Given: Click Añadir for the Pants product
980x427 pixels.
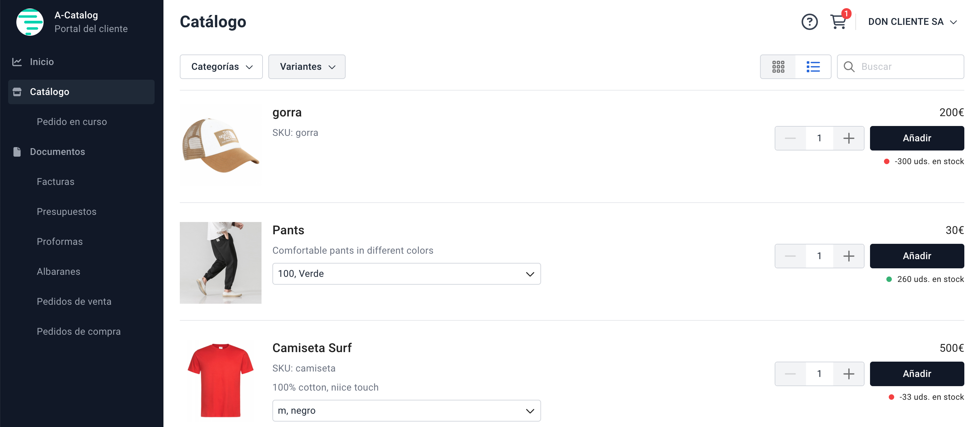Looking at the screenshot, I should 916,256.
